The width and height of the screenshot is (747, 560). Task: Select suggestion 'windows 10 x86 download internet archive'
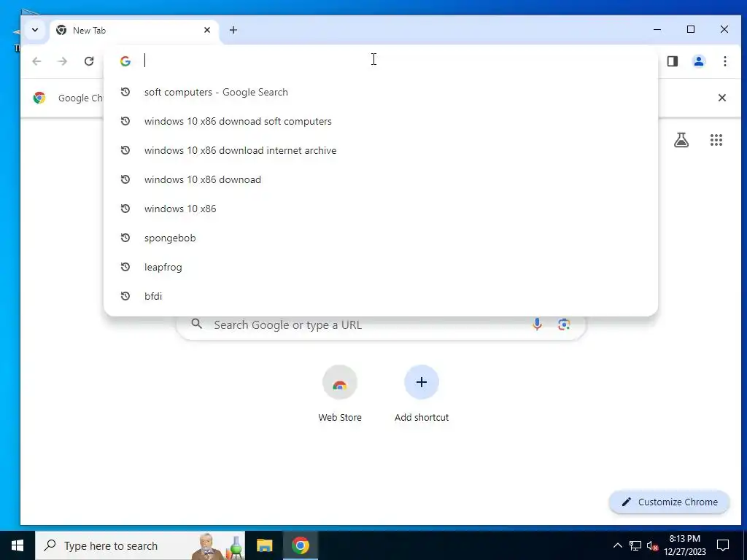tap(381, 150)
